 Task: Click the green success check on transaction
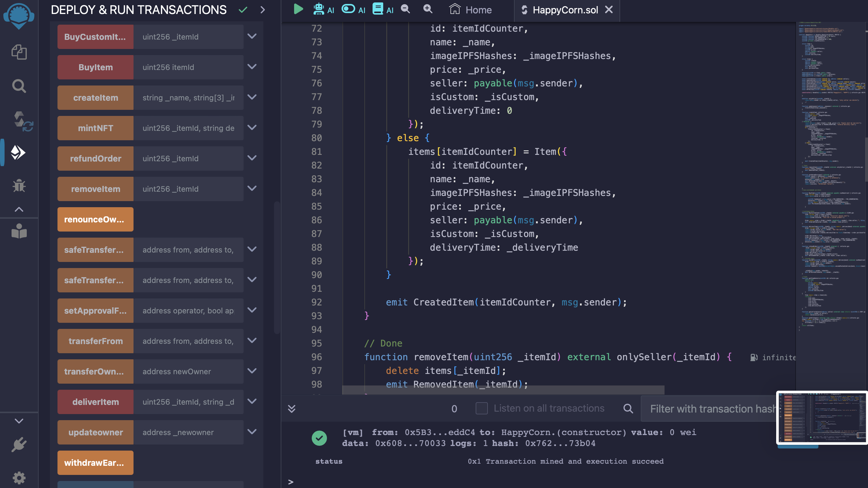319,438
